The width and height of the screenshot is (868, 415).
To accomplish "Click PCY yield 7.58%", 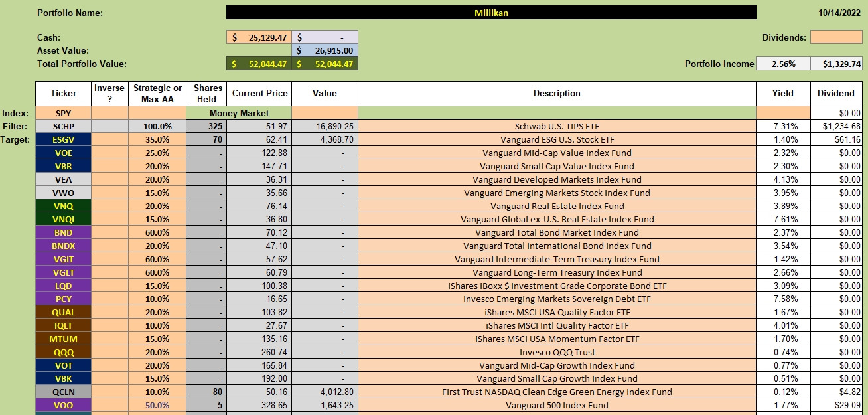I will tap(783, 299).
